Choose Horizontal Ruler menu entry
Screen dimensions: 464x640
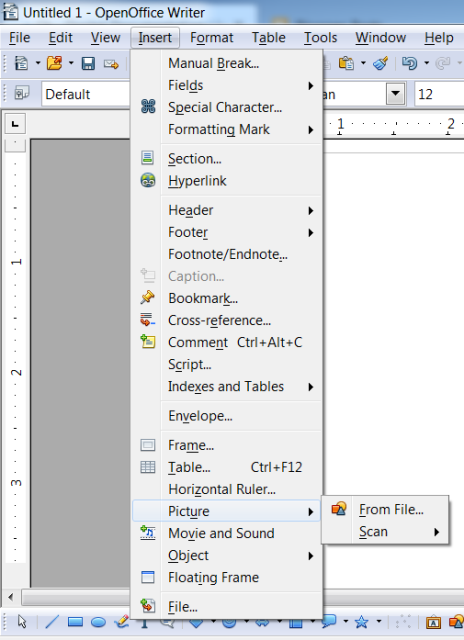click(x=227, y=489)
